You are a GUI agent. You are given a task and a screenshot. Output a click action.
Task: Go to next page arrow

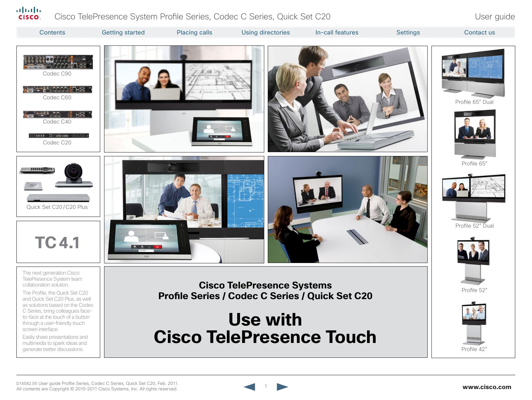tap(282, 386)
